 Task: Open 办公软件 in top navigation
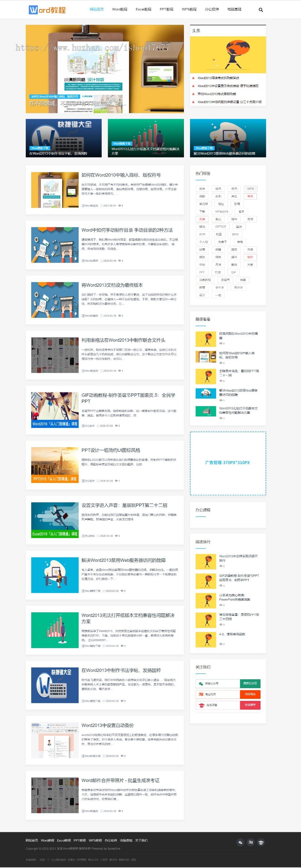tap(212, 9)
